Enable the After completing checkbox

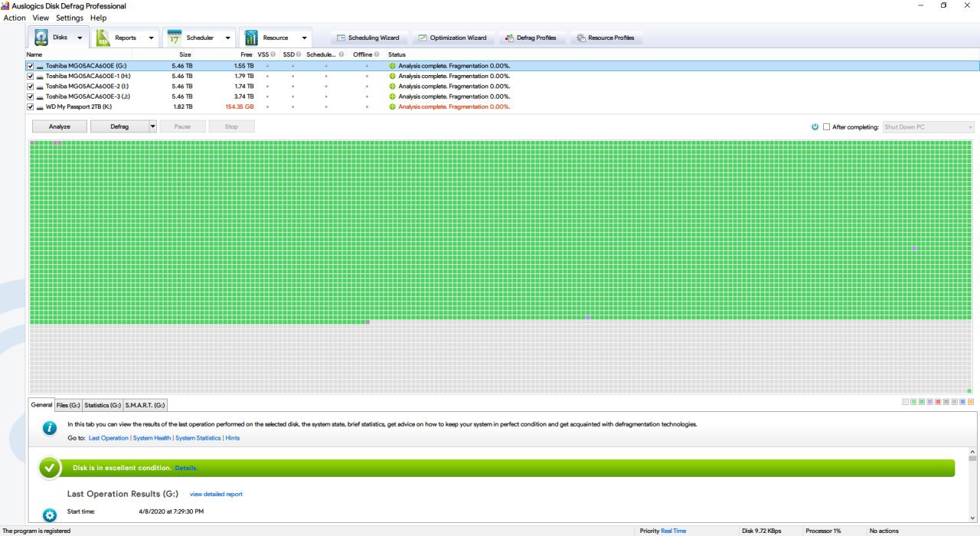point(826,126)
